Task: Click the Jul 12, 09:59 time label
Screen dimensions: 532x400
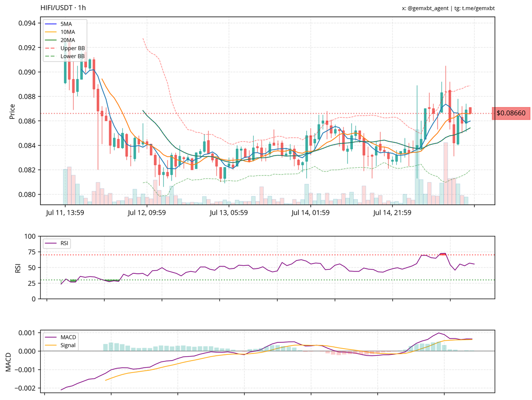Action: (x=147, y=213)
